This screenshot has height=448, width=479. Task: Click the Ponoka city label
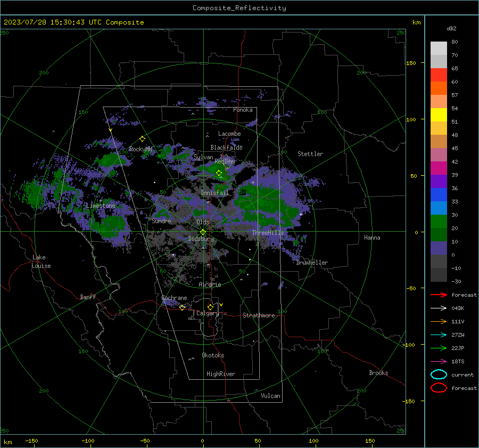click(243, 110)
